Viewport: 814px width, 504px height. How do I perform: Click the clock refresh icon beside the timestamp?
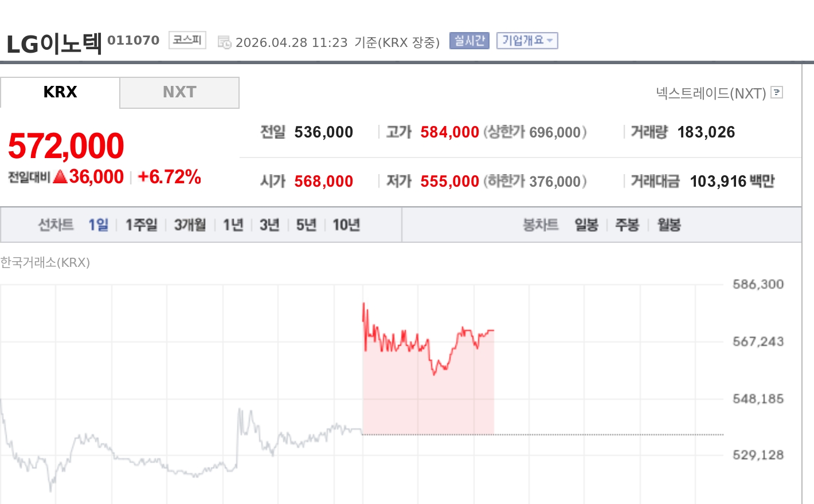(223, 41)
